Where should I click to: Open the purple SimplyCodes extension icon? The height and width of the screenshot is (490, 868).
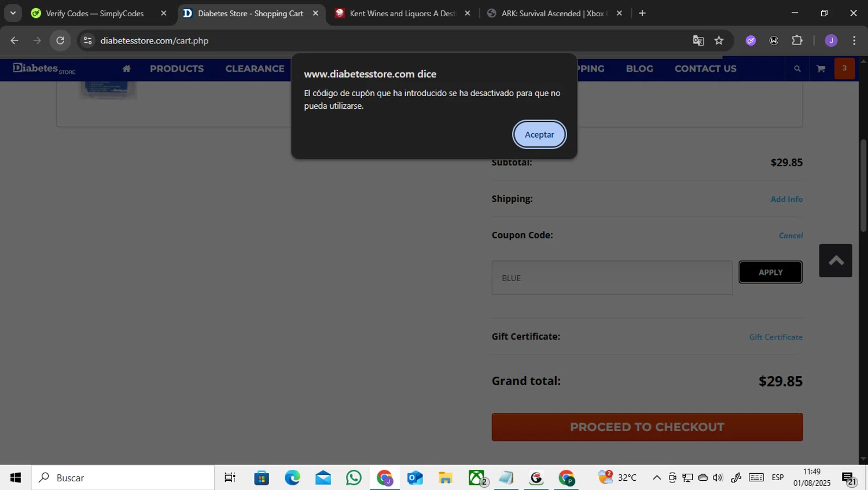tap(751, 40)
